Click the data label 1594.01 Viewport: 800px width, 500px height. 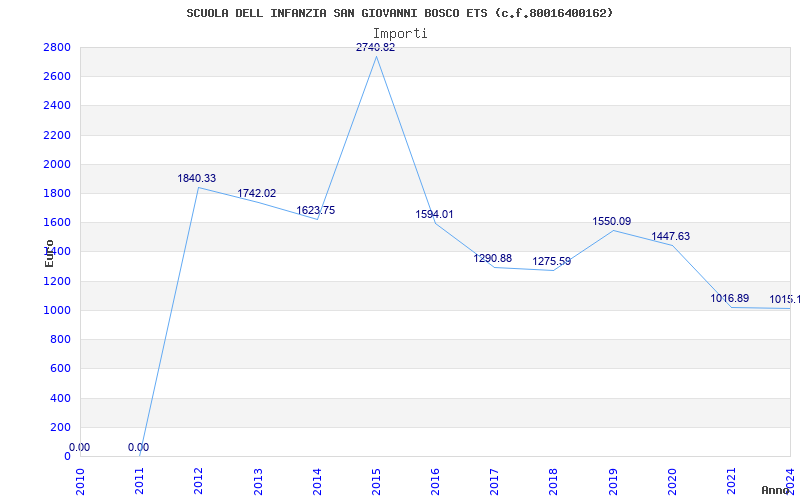click(434, 214)
